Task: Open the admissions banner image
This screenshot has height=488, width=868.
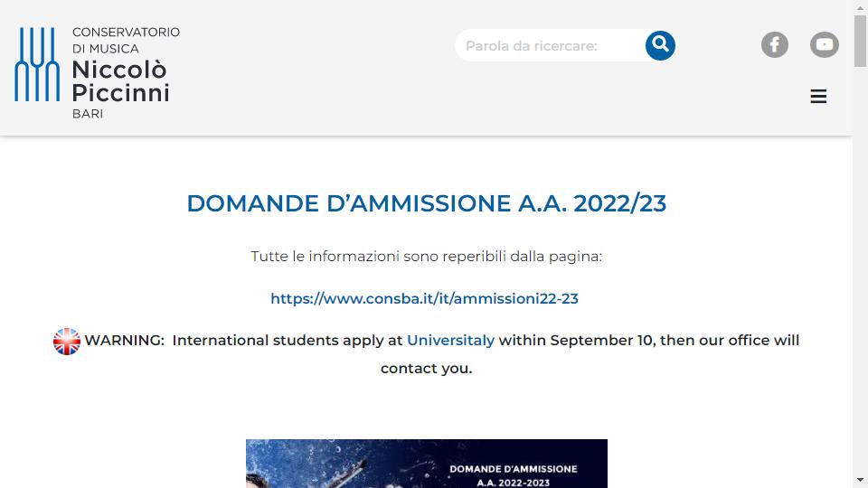Action: [x=426, y=464]
